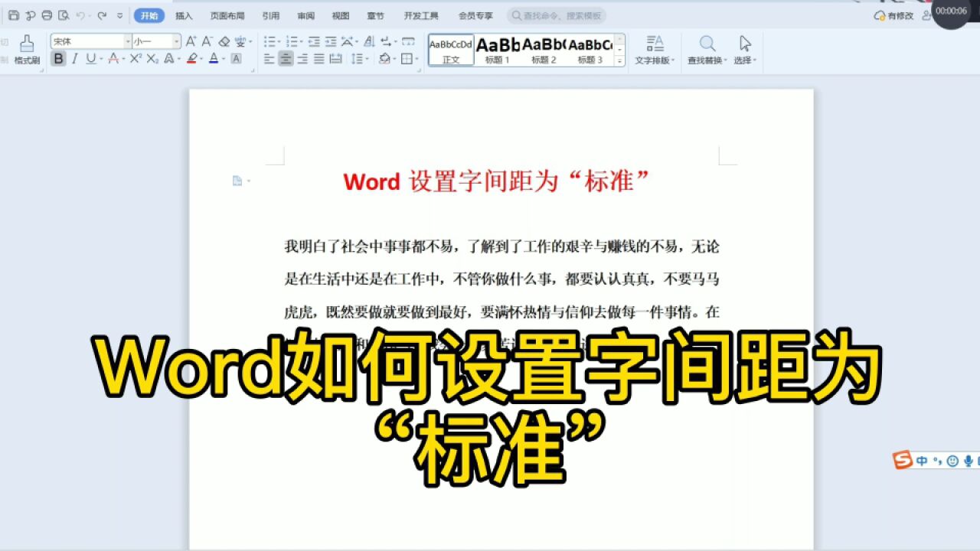Screen dimensions: 980x551
Task: Switch to the 视图 tab
Action: pyautogui.click(x=341, y=15)
